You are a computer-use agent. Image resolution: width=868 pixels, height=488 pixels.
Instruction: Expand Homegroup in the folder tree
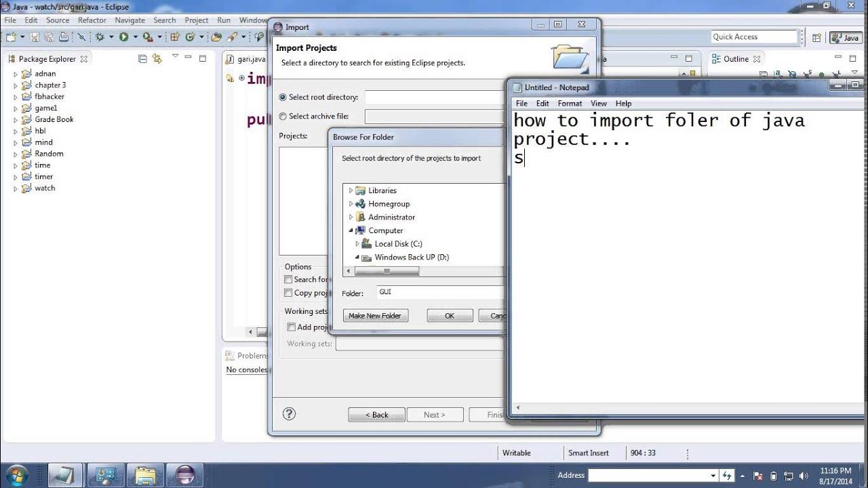(x=351, y=204)
